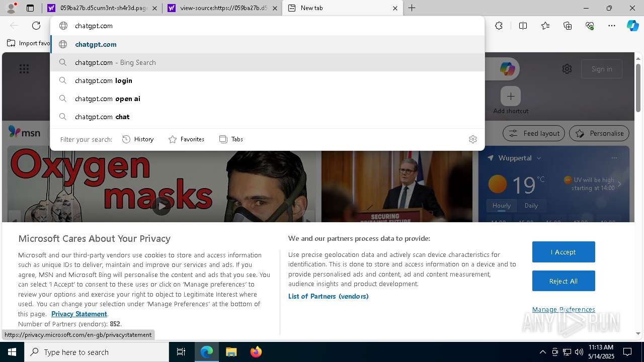The image size is (644, 362).
Task: Open the Extensions puzzle icon
Action: pyautogui.click(x=499, y=26)
